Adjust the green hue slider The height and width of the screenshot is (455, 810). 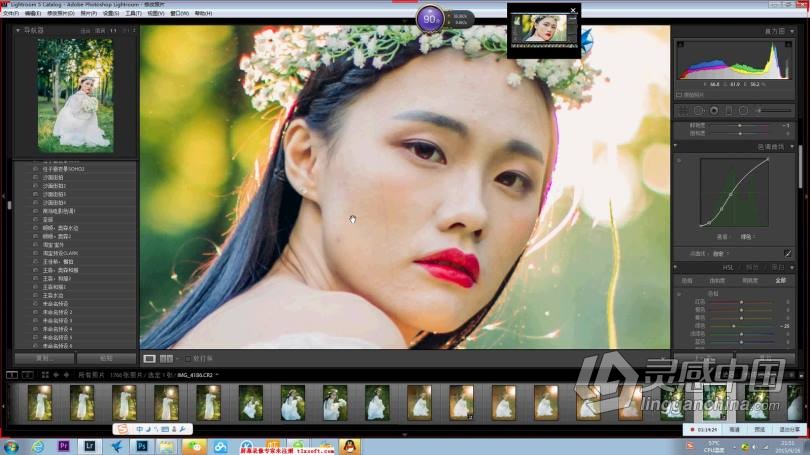734,326
